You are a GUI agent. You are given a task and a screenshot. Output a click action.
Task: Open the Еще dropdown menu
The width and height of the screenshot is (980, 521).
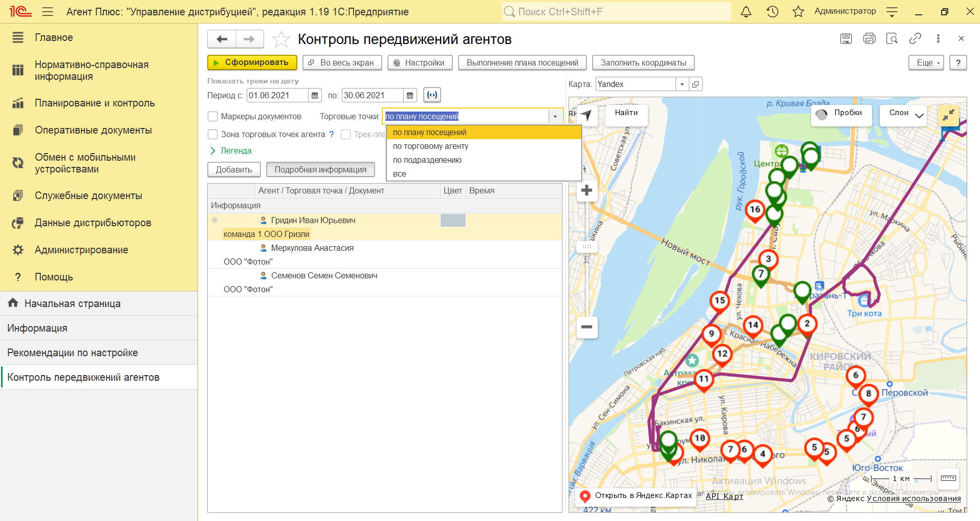click(x=926, y=62)
